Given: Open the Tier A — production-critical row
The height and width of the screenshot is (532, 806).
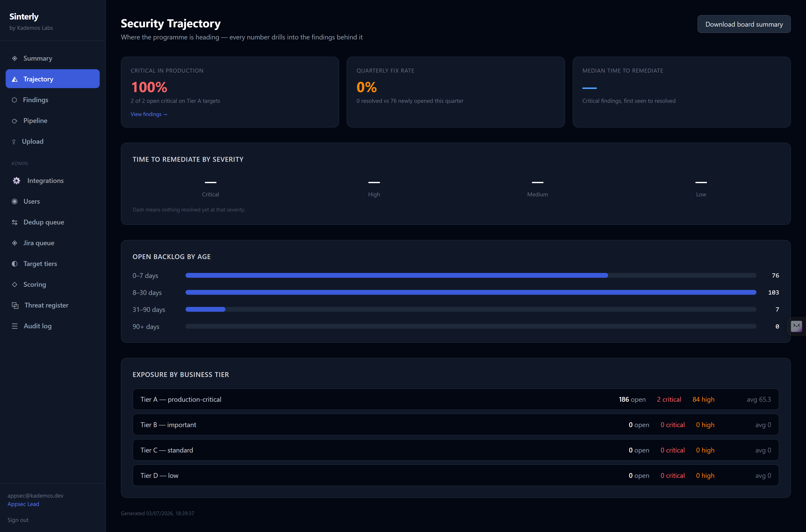Looking at the screenshot, I should pyautogui.click(x=455, y=399).
